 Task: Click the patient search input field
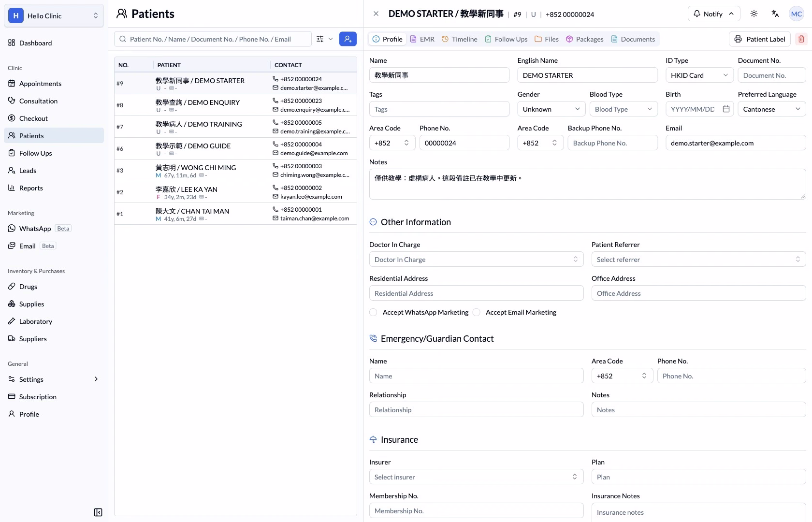[213, 39]
